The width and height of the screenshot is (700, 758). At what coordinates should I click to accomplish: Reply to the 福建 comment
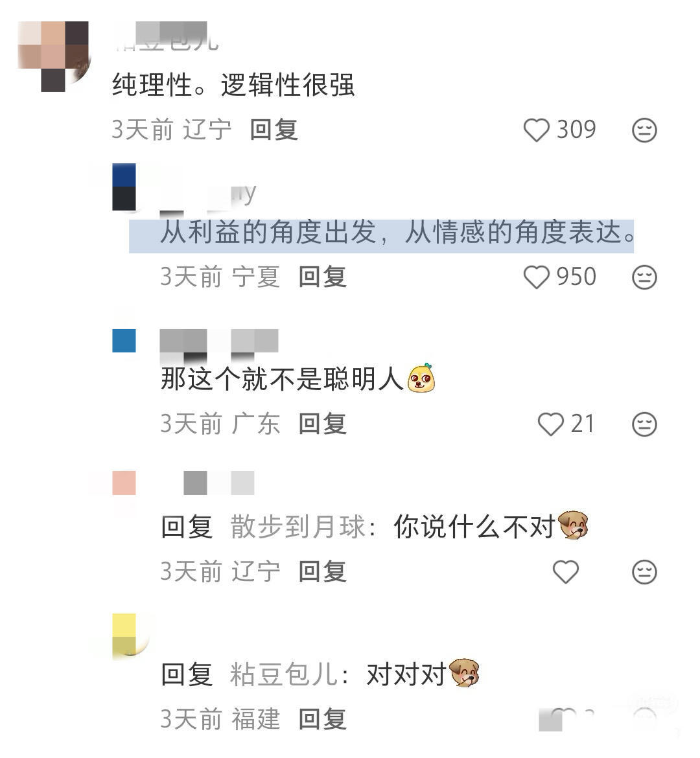[x=322, y=719]
